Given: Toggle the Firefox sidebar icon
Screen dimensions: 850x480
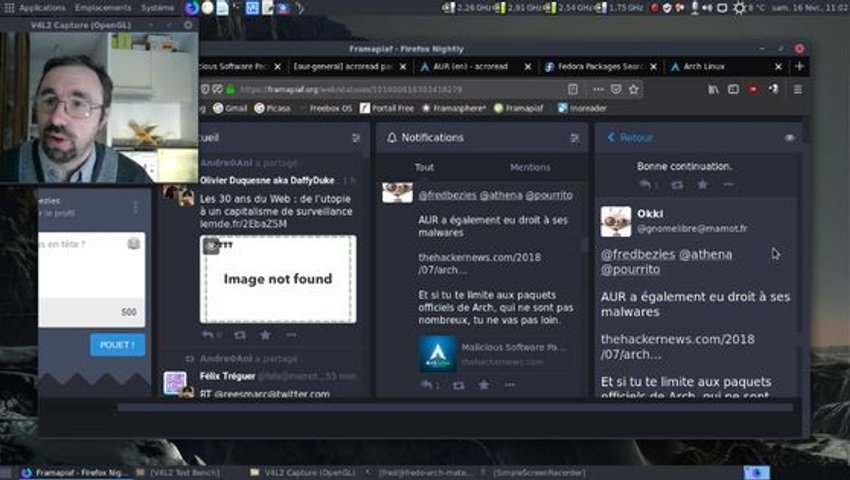Looking at the screenshot, I should pos(733,89).
